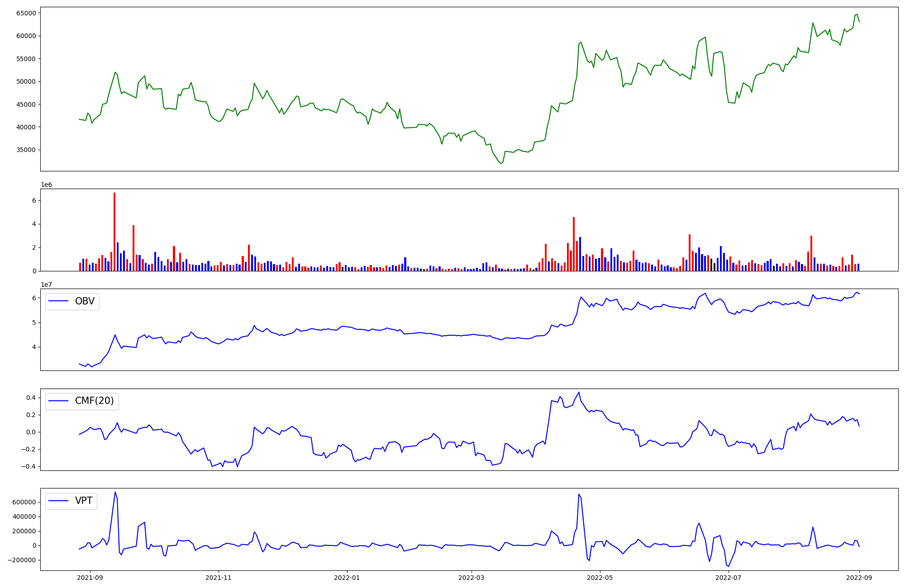Select the 2022-05 date tick label
905x588 pixels.
click(600, 578)
